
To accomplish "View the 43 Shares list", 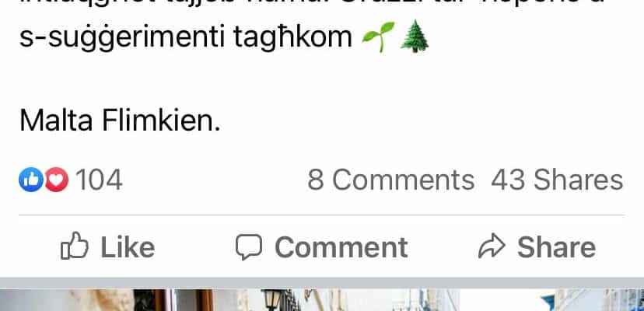I will click(557, 180).
